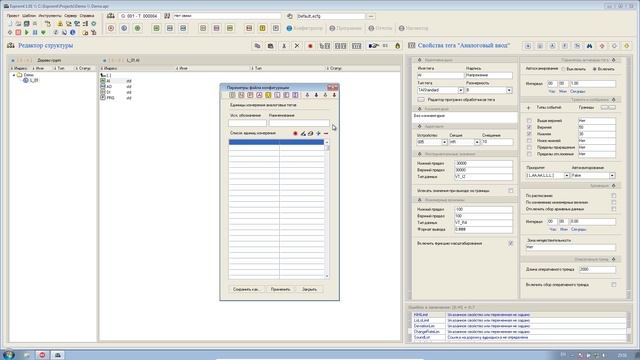Open the Секция dropdown
The height and width of the screenshot is (360, 640).
477,142
